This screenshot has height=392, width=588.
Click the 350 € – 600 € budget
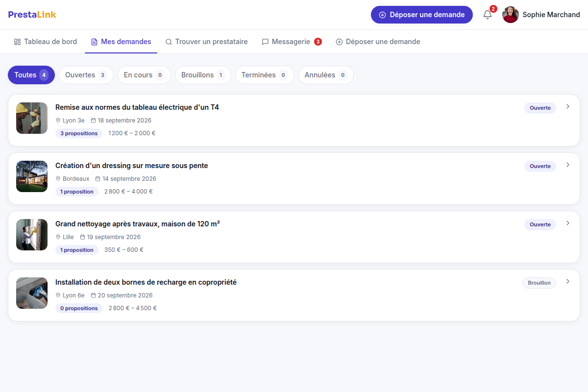click(x=124, y=250)
